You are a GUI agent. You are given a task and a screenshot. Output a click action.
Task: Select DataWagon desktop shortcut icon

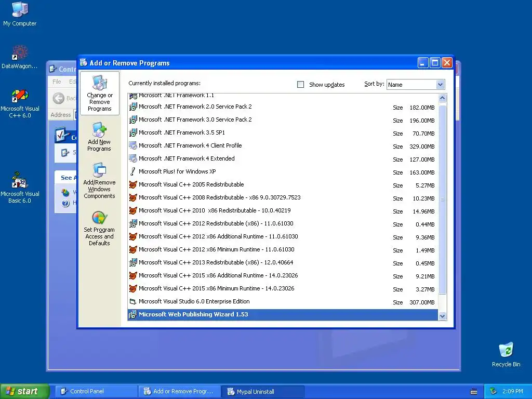point(20,53)
